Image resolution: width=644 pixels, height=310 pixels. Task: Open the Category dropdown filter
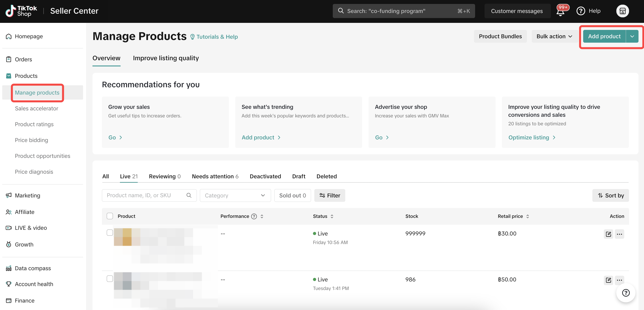[x=235, y=195]
